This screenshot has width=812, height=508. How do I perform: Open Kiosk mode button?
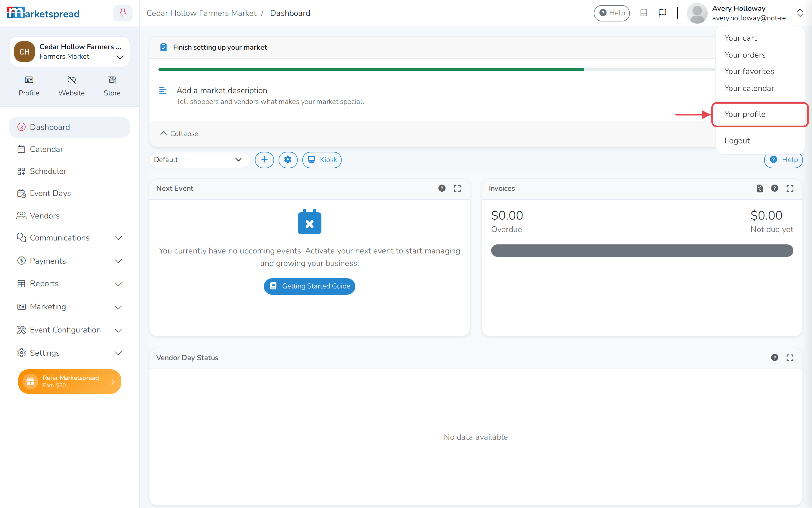(322, 159)
